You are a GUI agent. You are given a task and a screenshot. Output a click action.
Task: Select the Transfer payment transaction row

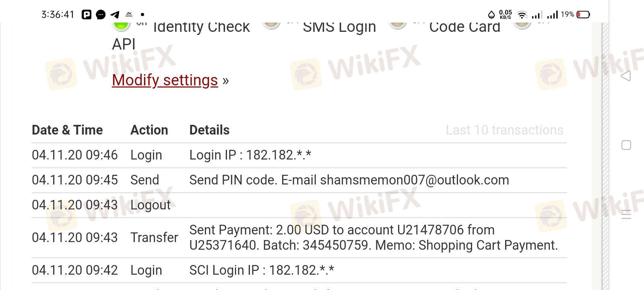point(299,238)
